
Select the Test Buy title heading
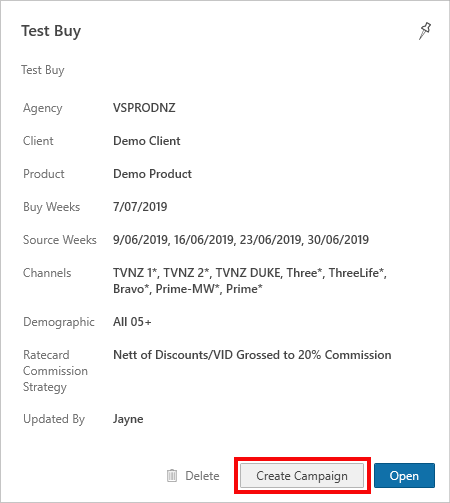point(51,31)
